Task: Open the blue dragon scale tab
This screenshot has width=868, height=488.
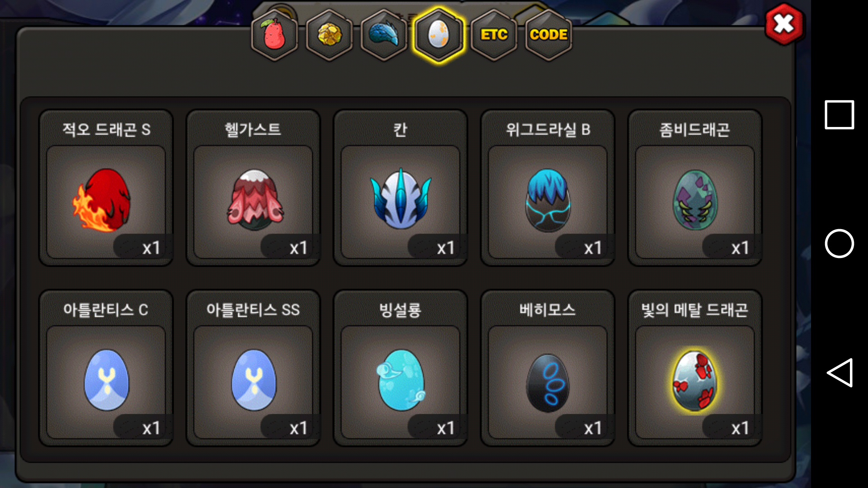Action: pos(384,35)
